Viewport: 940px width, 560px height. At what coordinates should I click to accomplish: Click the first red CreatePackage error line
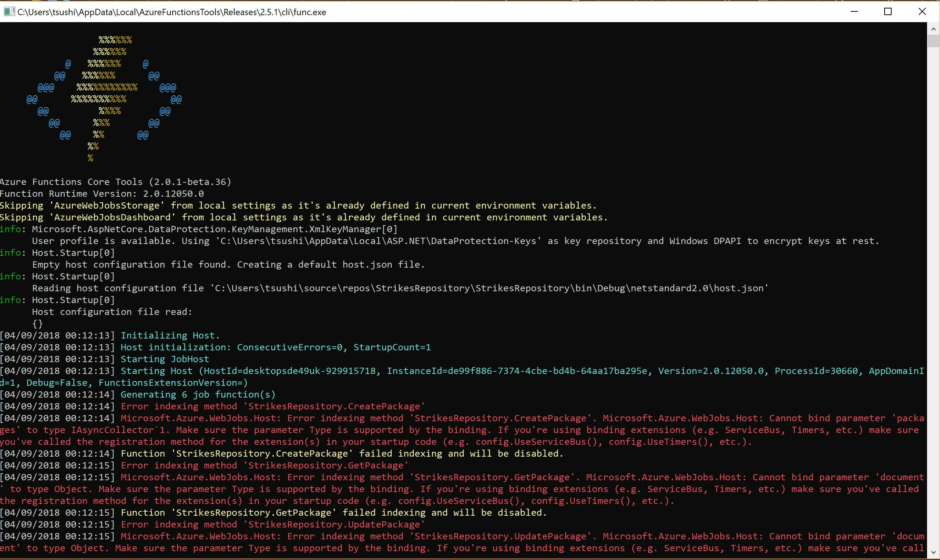[273, 406]
